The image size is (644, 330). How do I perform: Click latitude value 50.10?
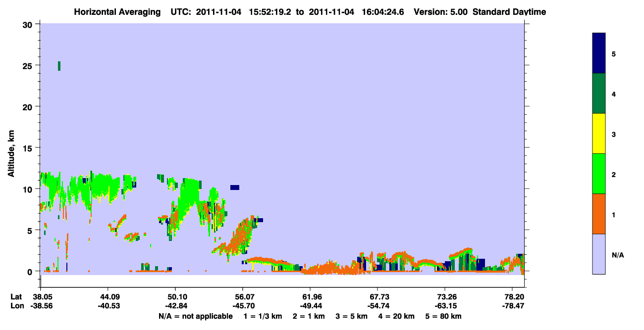click(x=175, y=297)
